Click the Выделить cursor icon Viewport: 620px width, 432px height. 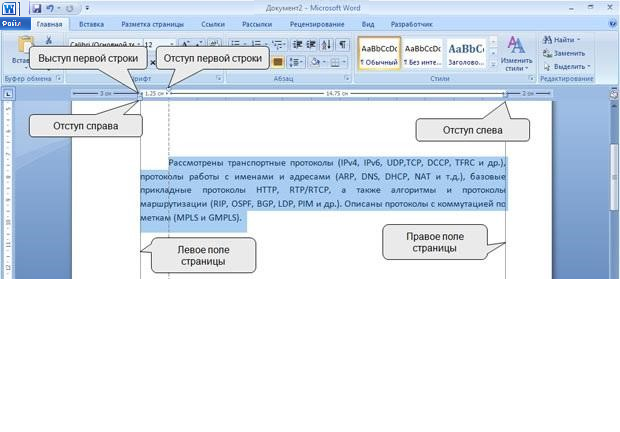click(x=547, y=67)
